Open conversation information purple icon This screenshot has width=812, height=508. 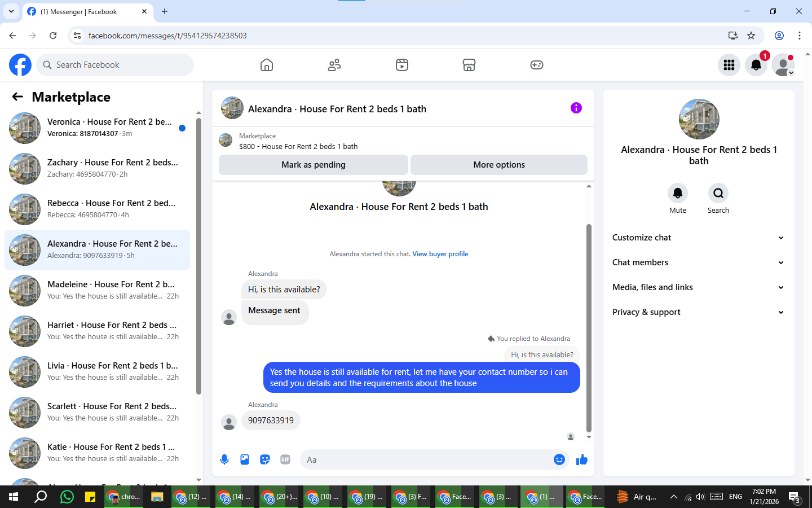[576, 108]
